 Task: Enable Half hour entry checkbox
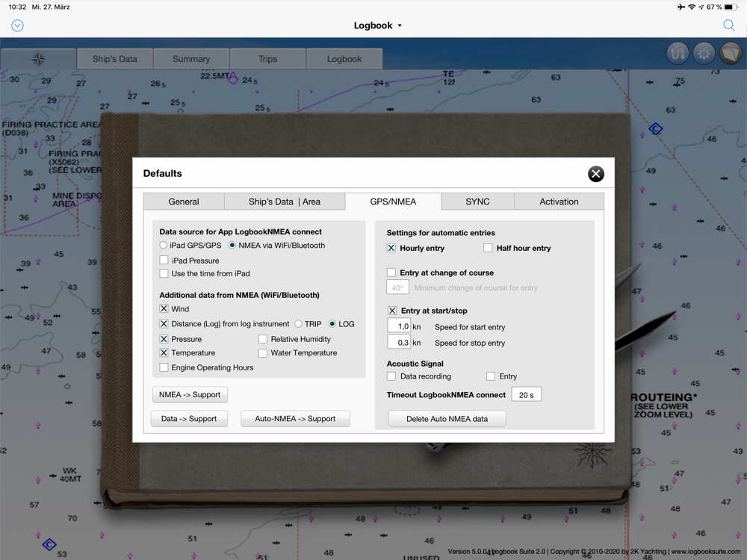tap(488, 248)
